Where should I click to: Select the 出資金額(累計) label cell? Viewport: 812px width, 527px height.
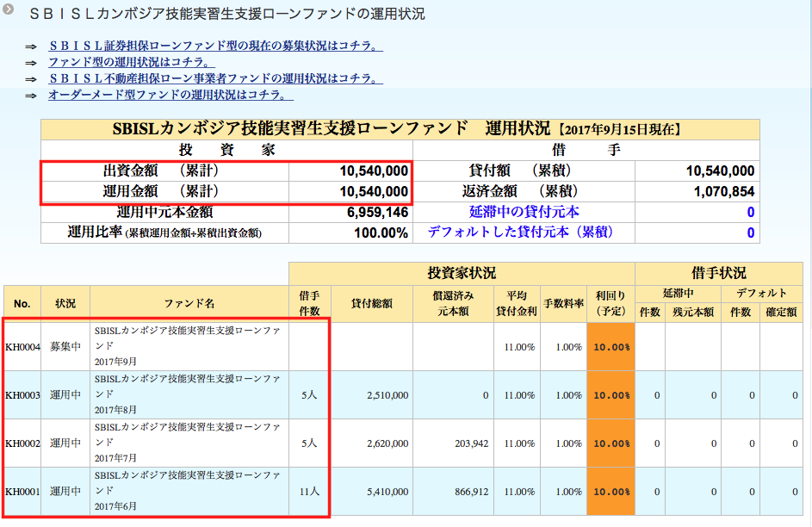[x=164, y=170]
